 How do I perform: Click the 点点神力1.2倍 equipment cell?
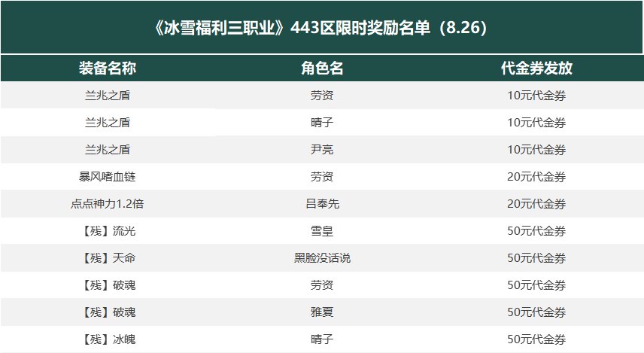(107, 204)
